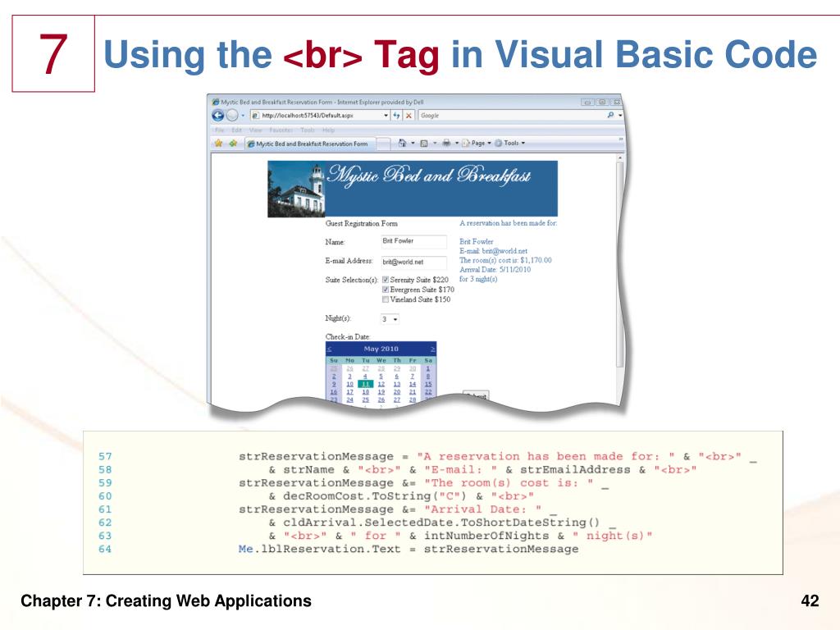
Task: Select May 4 in the calendar
Action: (x=365, y=377)
